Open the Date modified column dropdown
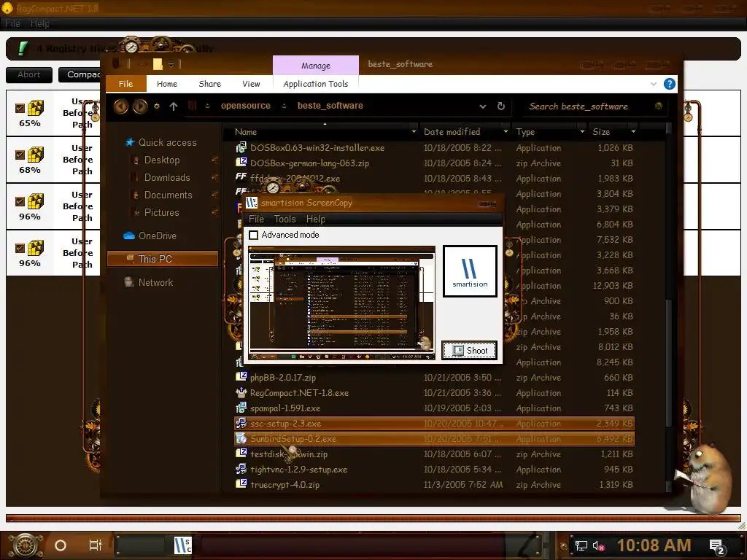The width and height of the screenshot is (747, 560). tap(505, 131)
